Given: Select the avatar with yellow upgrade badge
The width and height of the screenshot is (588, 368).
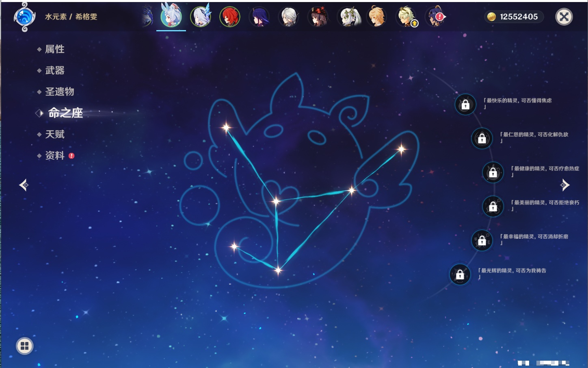Looking at the screenshot, I should [406, 17].
